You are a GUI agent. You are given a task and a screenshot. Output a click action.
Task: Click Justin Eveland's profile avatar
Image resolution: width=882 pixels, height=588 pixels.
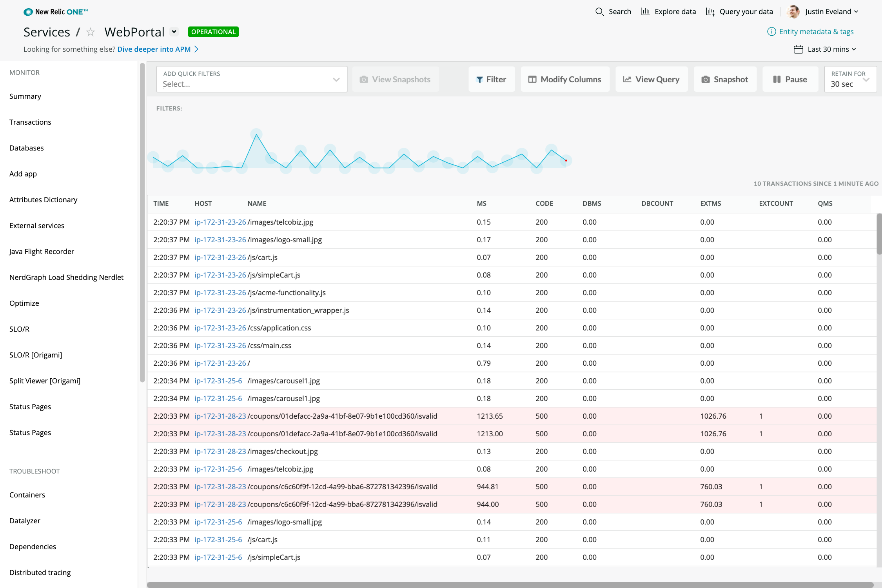(793, 12)
